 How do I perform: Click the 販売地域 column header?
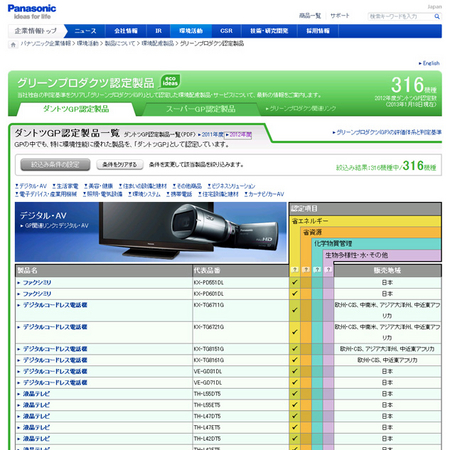pyautogui.click(x=387, y=271)
